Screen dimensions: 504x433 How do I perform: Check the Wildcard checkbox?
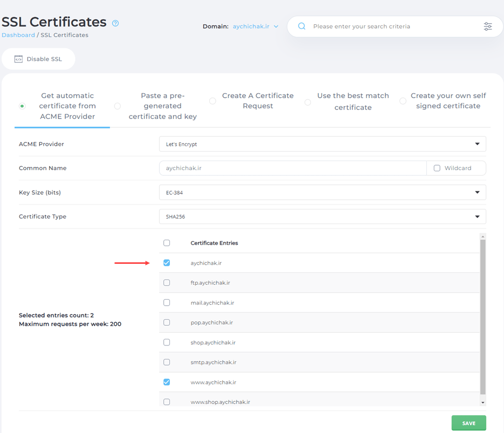[x=437, y=168]
